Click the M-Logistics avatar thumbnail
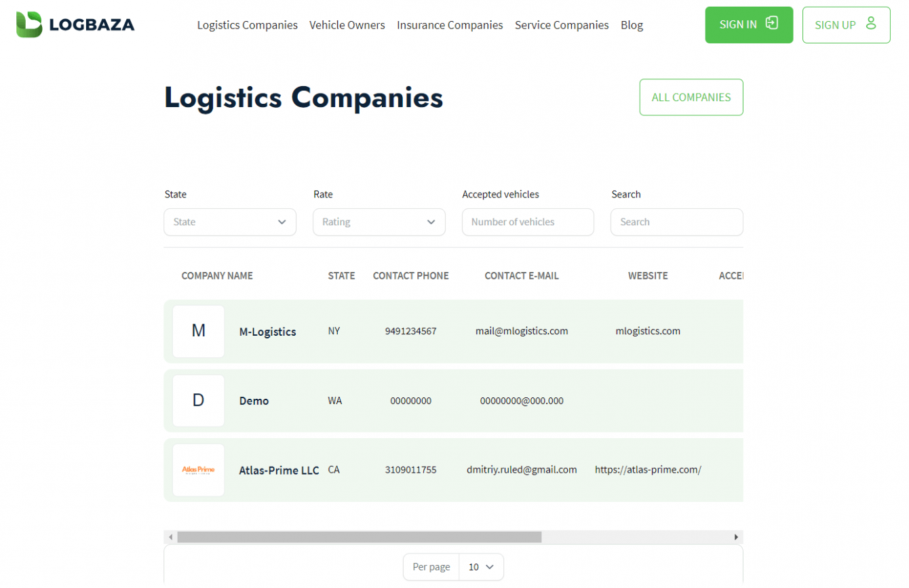This screenshot has height=588, width=909. click(x=198, y=331)
